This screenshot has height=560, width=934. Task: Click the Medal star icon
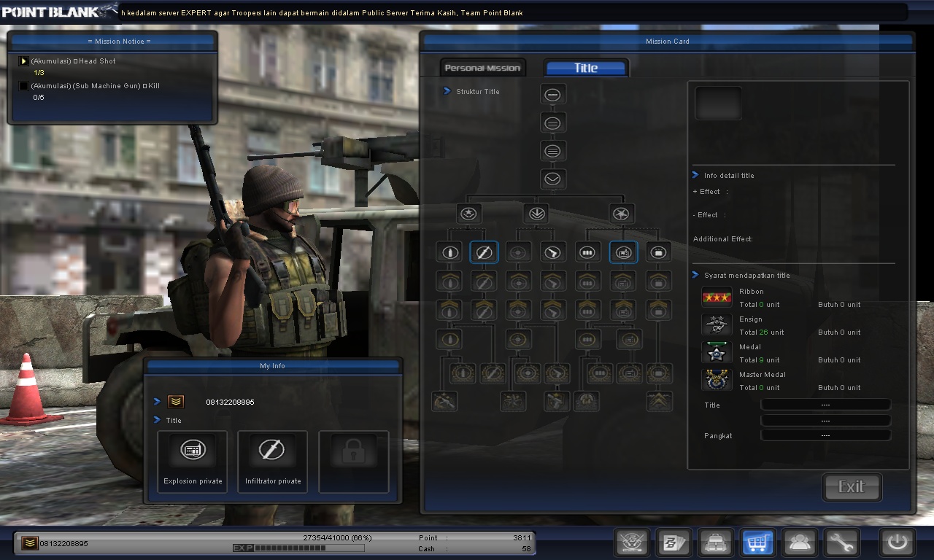(717, 353)
